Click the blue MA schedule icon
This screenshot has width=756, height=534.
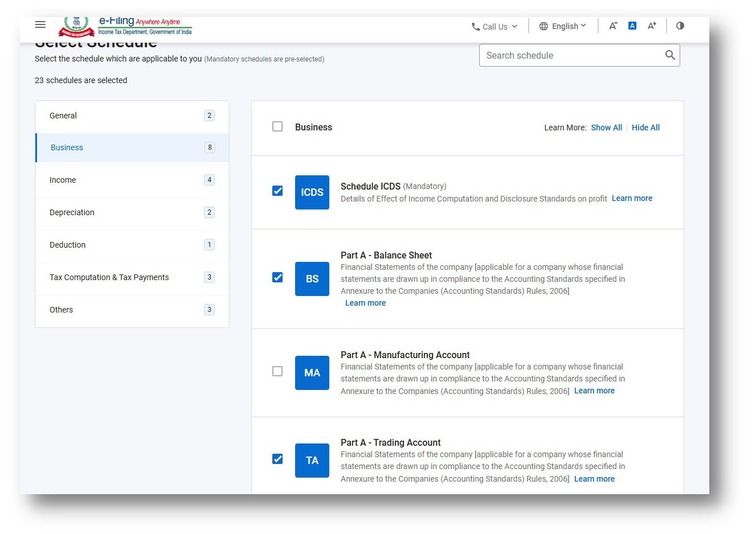point(312,373)
